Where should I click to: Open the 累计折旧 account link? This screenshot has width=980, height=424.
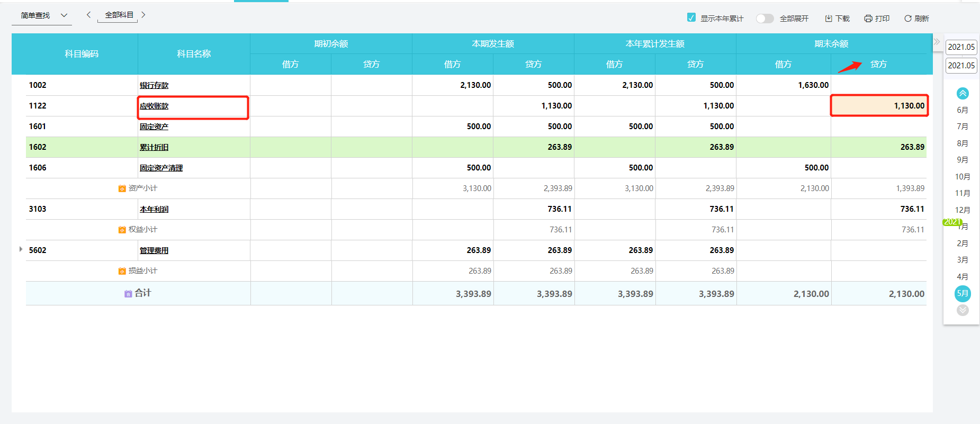pos(154,148)
